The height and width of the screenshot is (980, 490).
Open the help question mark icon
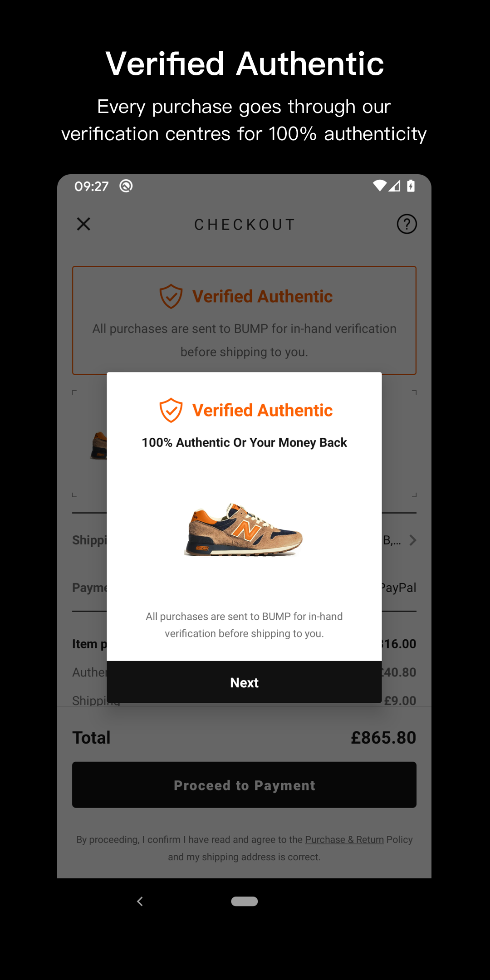407,224
